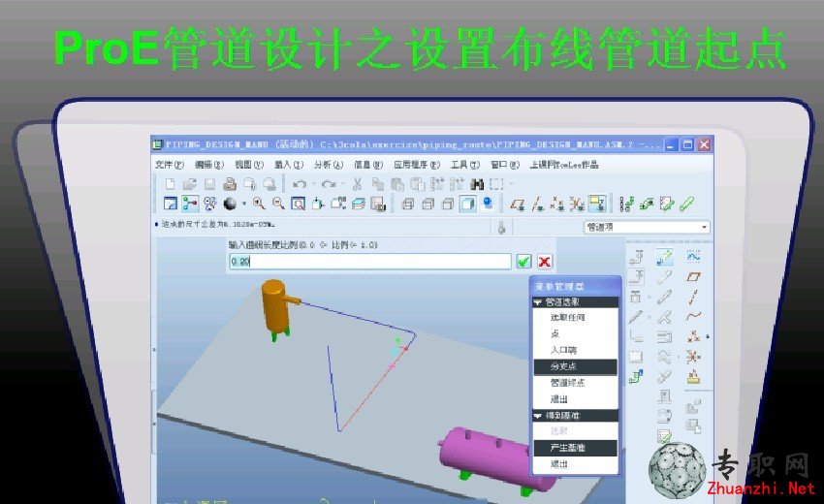Toggle the highlighted annotation display button
Screen dimensions: 824x504
tap(597, 204)
